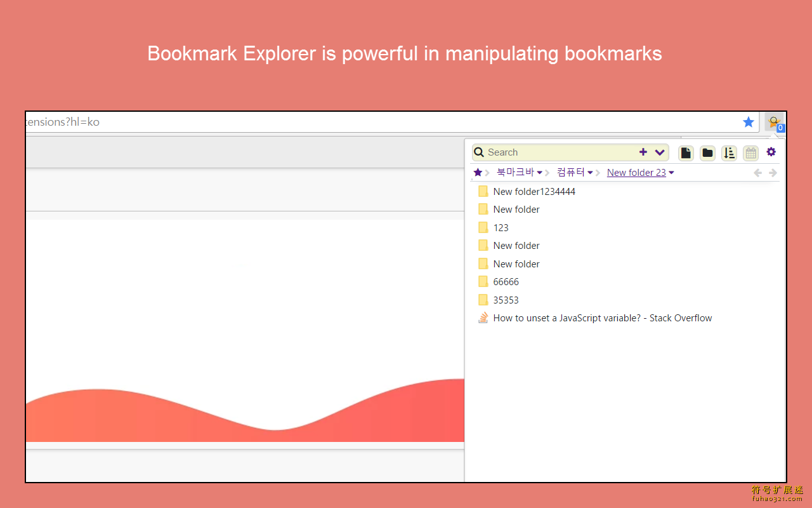Open 북마크바 breadcrumb
This screenshot has height=508, width=812.
click(515, 173)
